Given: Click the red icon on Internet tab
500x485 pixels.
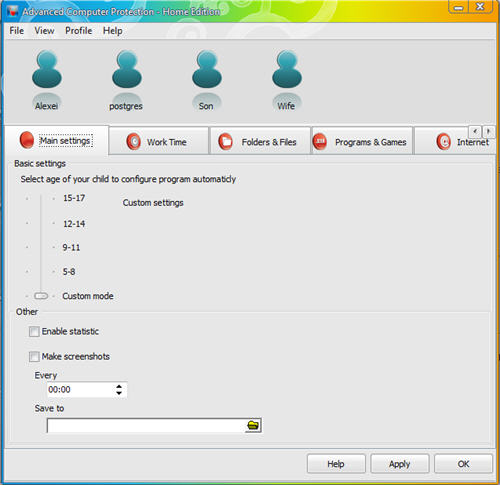Looking at the screenshot, I should (x=444, y=142).
